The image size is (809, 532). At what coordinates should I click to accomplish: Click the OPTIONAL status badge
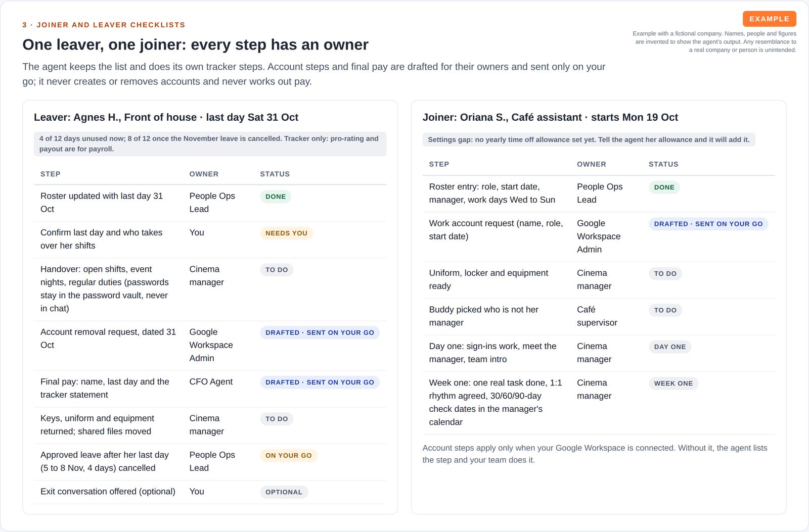[284, 492]
